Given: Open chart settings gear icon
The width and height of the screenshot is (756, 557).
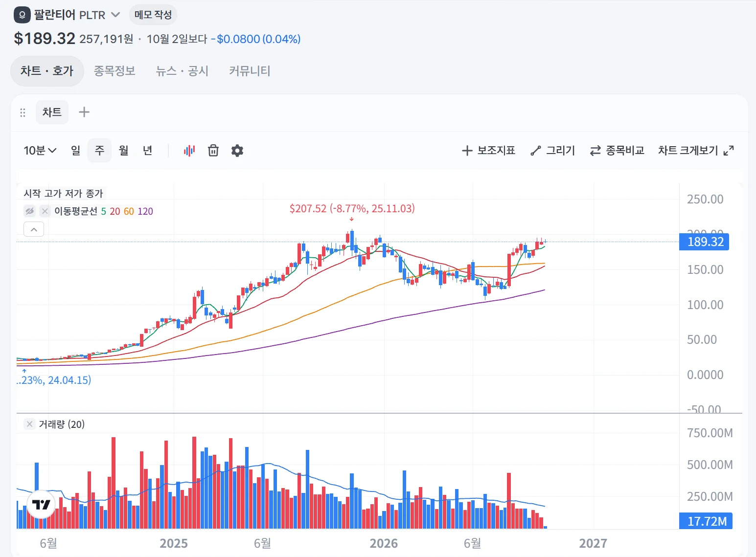Looking at the screenshot, I should pyautogui.click(x=237, y=151).
